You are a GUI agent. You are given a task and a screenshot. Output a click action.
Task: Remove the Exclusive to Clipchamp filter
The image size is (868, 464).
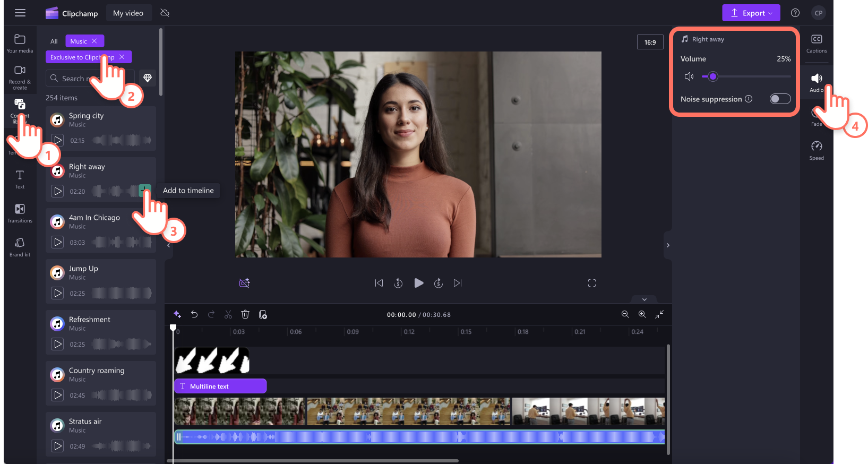pos(122,57)
